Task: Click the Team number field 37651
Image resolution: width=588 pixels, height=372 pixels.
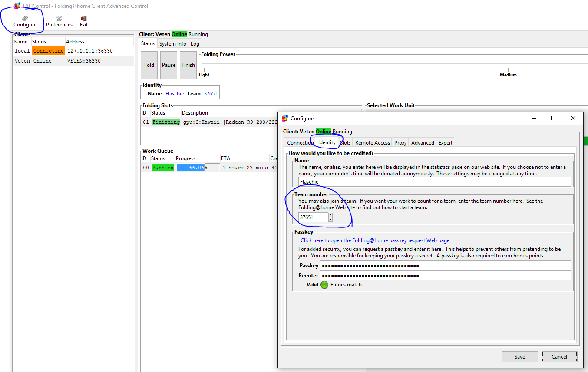Action: point(313,217)
